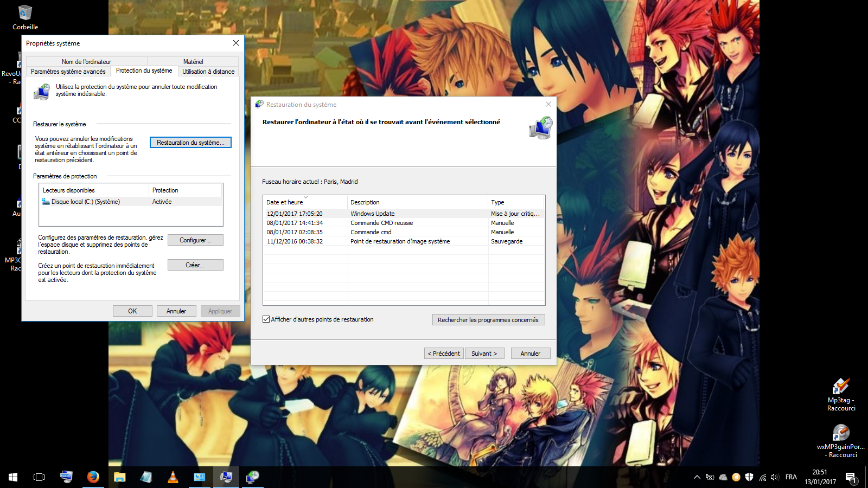Show hidden tray icons with the chevron

pos(697,477)
